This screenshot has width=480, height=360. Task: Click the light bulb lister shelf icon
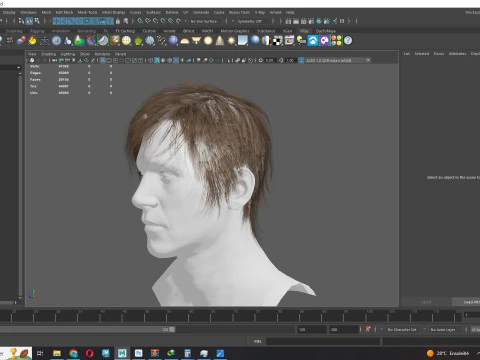[x=301, y=41]
